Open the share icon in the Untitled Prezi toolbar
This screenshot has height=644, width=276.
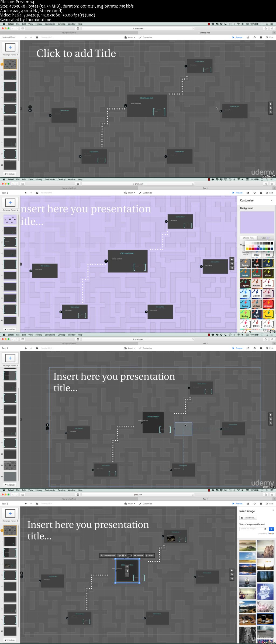pyautogui.click(x=248, y=38)
